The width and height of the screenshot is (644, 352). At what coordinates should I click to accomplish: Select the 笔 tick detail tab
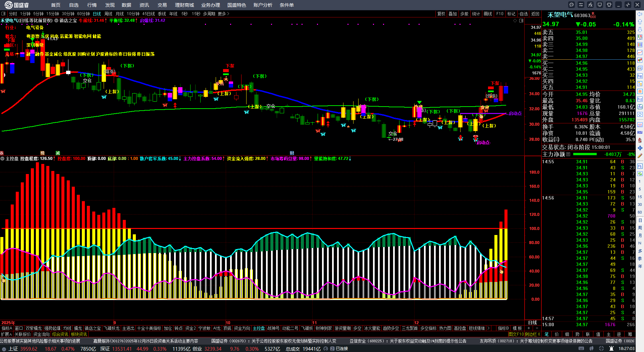tap(546, 334)
